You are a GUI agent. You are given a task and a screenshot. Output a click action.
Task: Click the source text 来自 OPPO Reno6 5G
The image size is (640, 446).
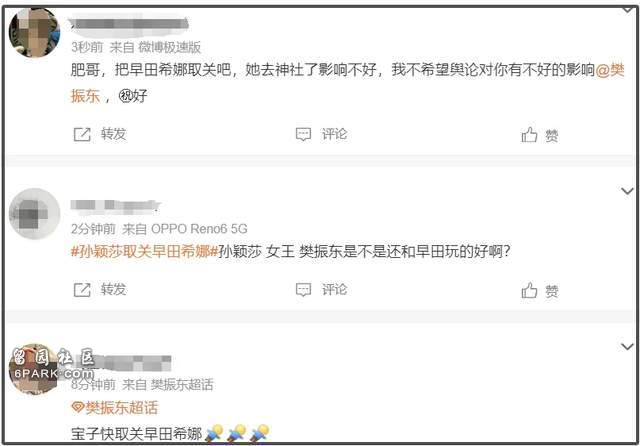[184, 229]
